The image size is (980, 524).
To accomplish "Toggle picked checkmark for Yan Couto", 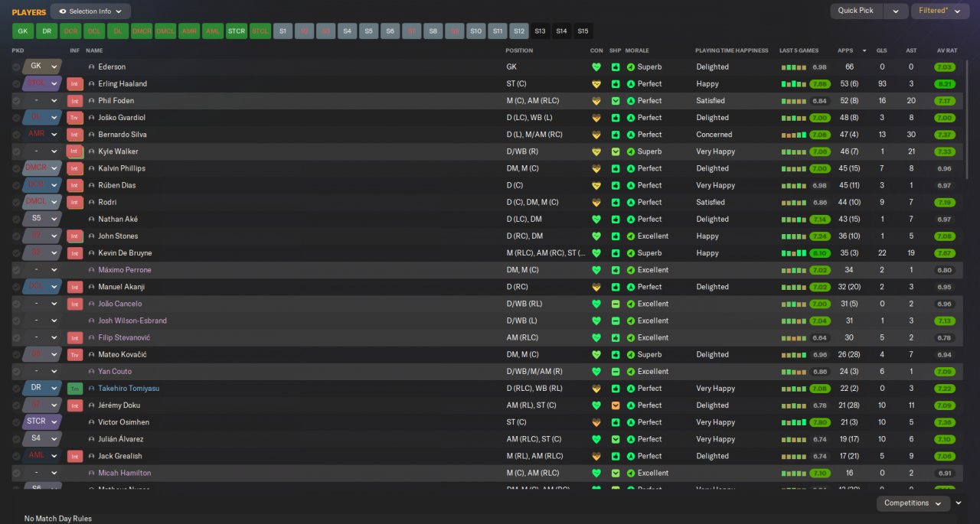I will [x=16, y=372].
